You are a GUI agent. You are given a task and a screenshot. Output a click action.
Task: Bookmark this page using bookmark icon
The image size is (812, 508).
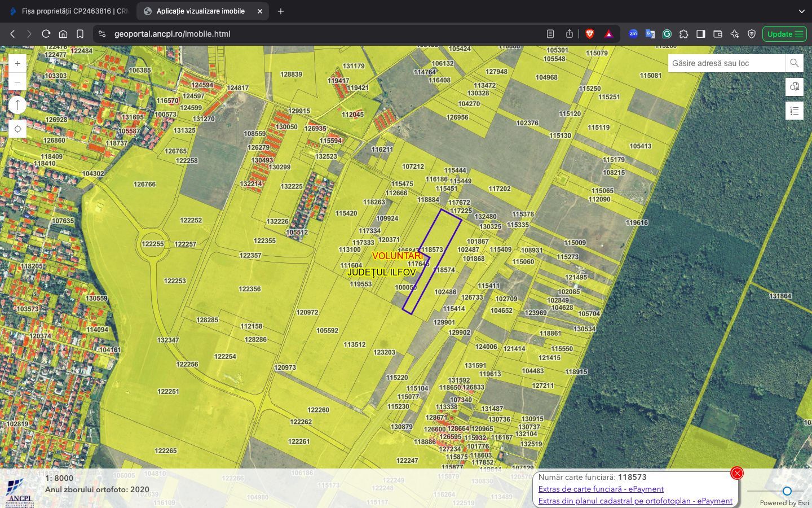click(x=80, y=34)
